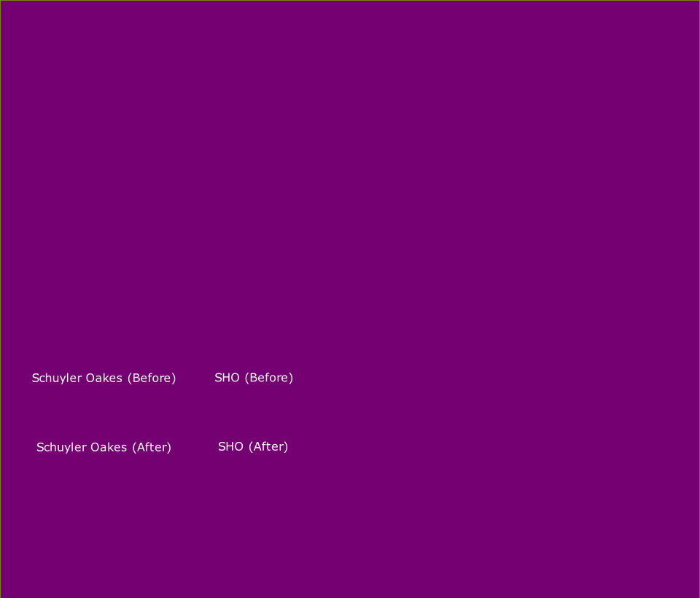Pick the full-name caption marked After
This screenshot has width=700, height=598.
tap(104, 447)
